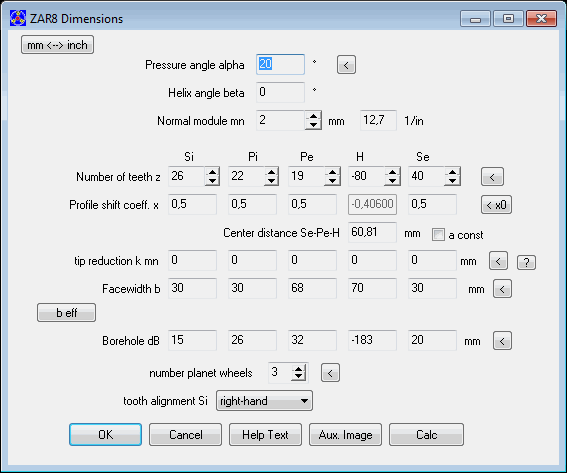Open the Aux. Image button

click(x=345, y=435)
